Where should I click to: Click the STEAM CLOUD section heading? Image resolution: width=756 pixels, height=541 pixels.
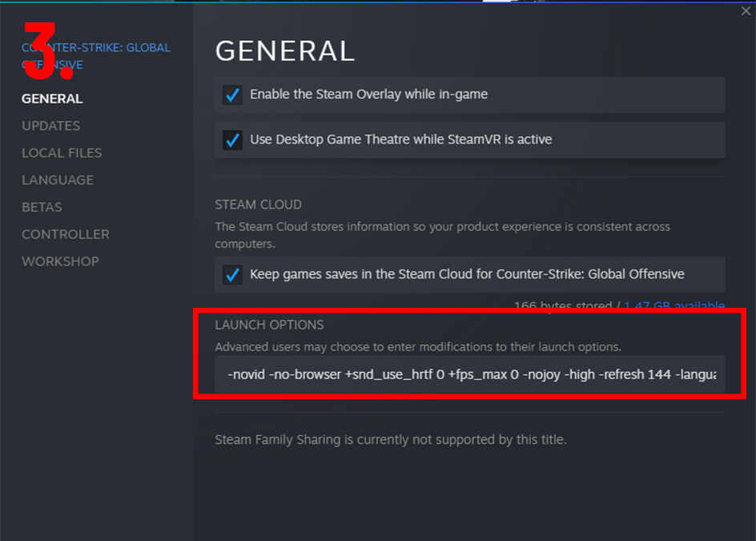[x=258, y=204]
